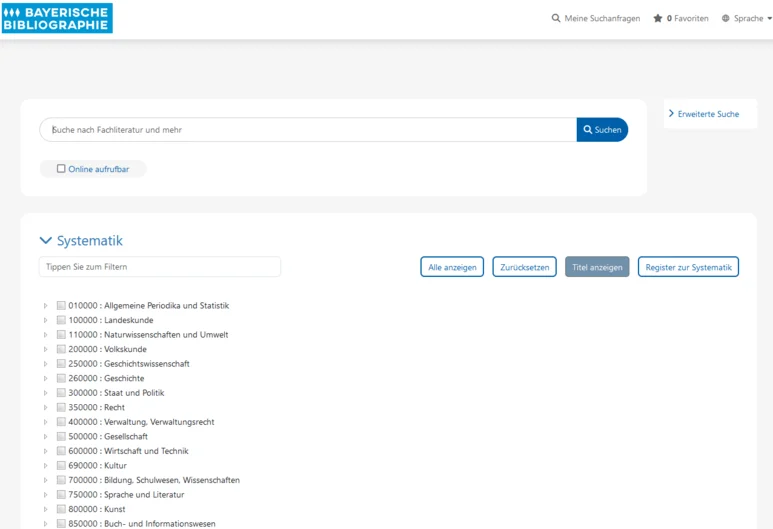
Task: Enable the Online aufrufbar checkbox
Action: 61,169
